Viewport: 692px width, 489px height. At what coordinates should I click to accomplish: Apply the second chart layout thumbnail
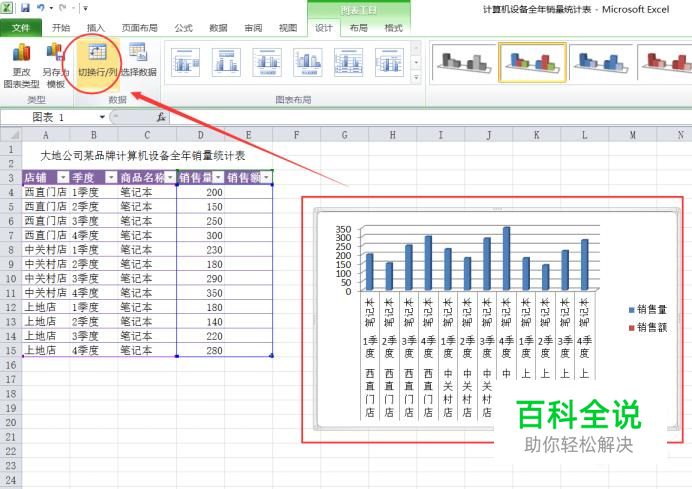(x=226, y=63)
